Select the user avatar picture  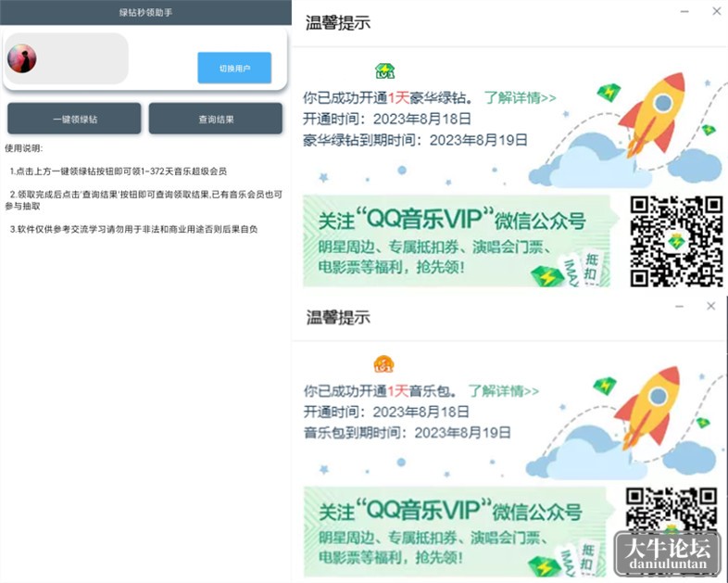point(22,58)
